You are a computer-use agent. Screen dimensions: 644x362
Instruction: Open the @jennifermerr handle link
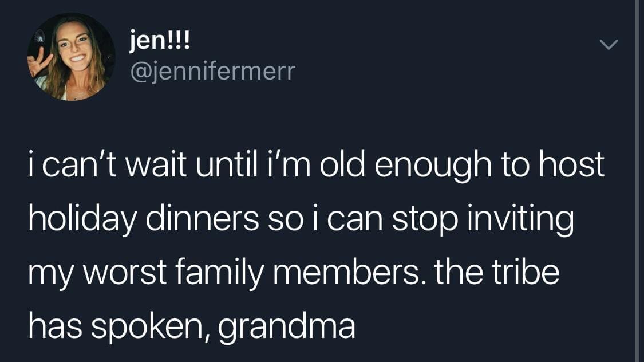212,71
